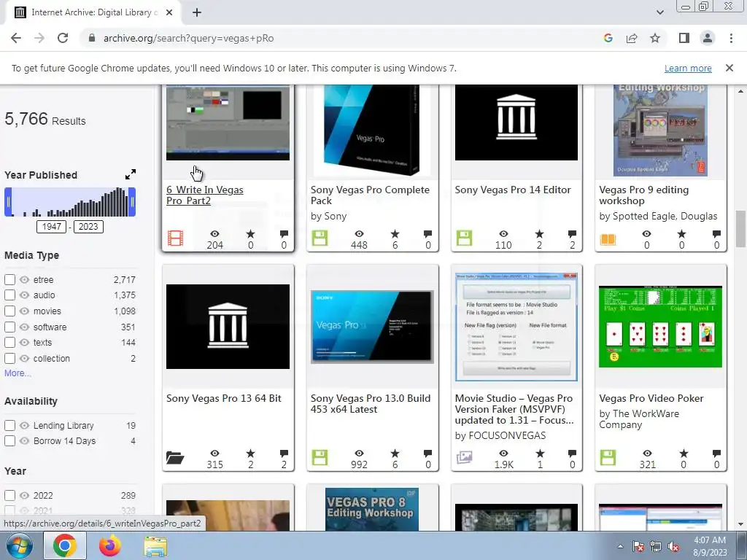The height and width of the screenshot is (560, 747).
Task: Toggle the eye icon next to texts
Action: click(24, 343)
